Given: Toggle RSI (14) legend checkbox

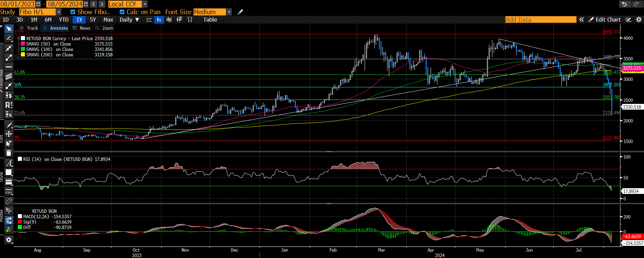Looking at the screenshot, I should pyautogui.click(x=20, y=159).
